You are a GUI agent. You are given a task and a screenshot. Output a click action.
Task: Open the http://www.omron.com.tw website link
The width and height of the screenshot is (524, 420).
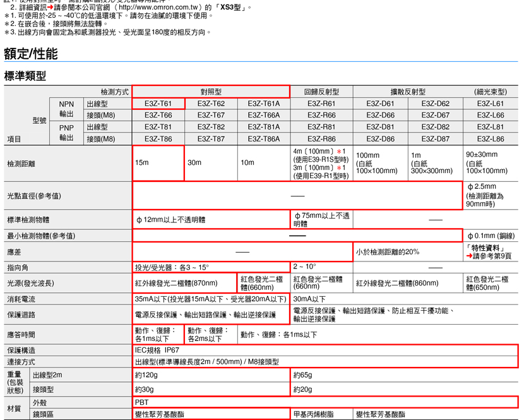pos(159,8)
